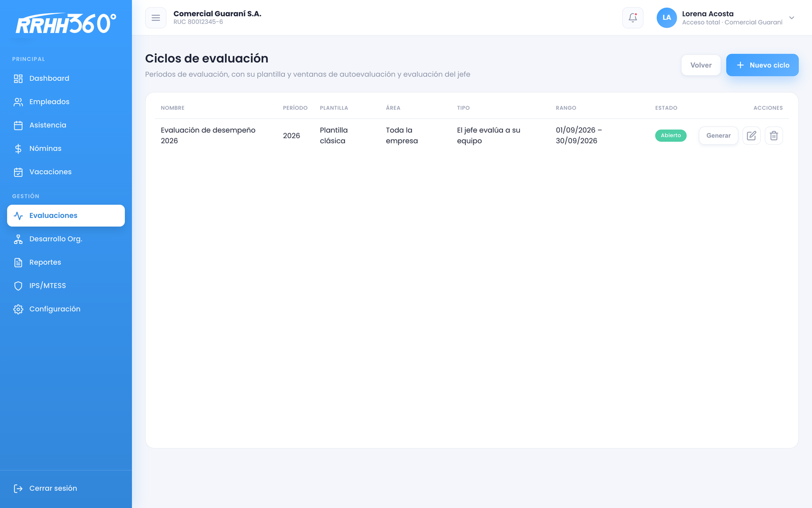Click the Ciclos de evaluación heading

pyautogui.click(x=207, y=58)
